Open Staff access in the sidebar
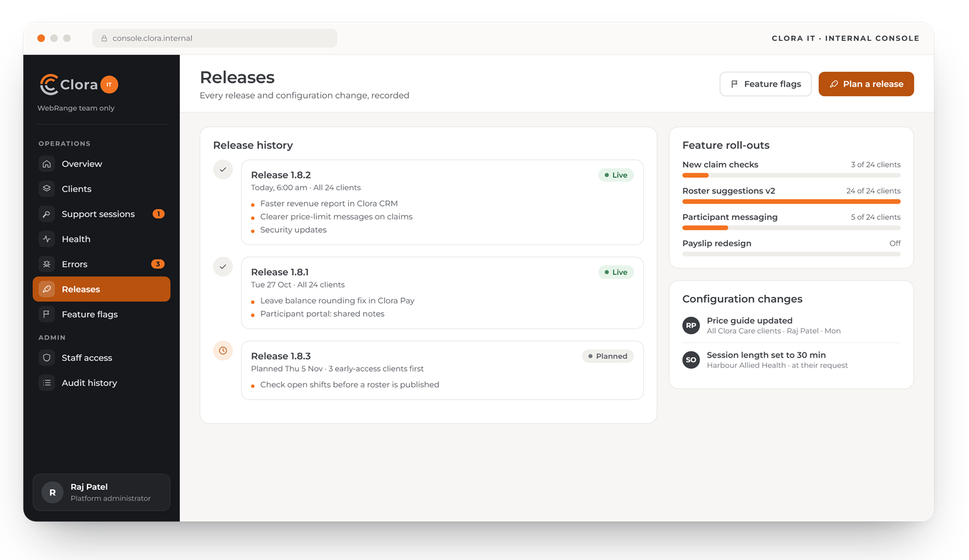 pyautogui.click(x=102, y=358)
